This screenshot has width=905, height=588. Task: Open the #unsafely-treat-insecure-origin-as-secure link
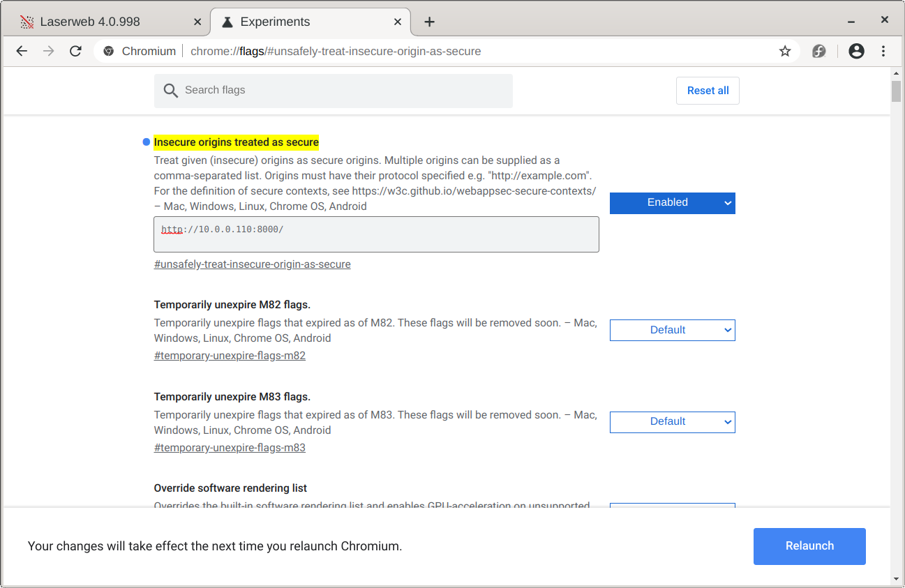click(x=252, y=264)
